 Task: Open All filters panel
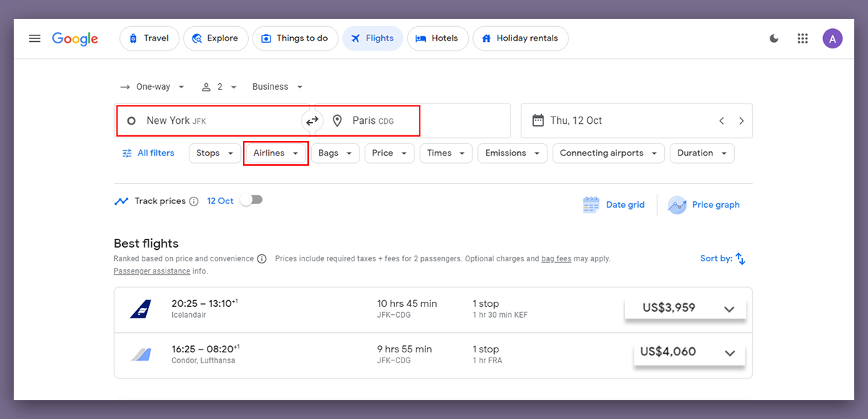tap(148, 153)
